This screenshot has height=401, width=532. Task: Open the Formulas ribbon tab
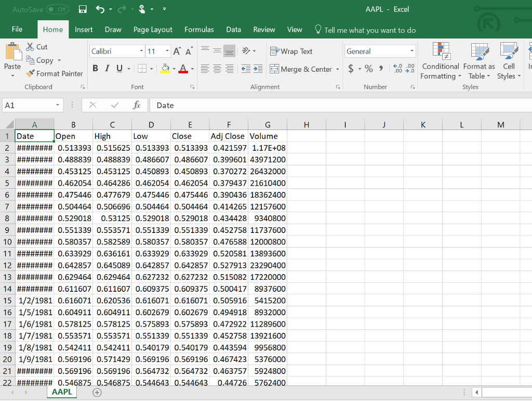198,30
